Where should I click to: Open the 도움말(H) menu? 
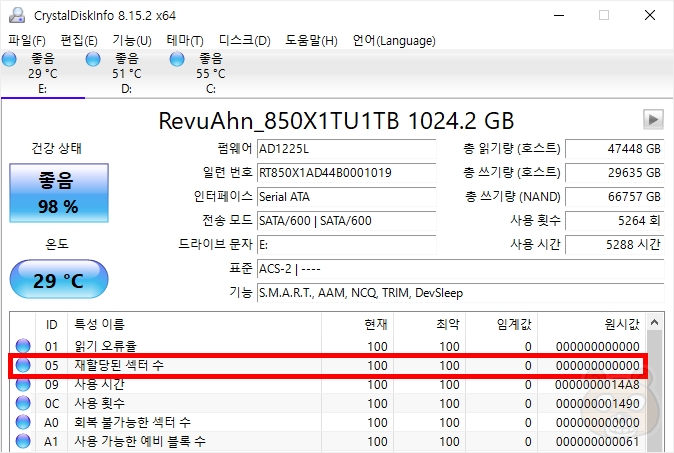311,40
